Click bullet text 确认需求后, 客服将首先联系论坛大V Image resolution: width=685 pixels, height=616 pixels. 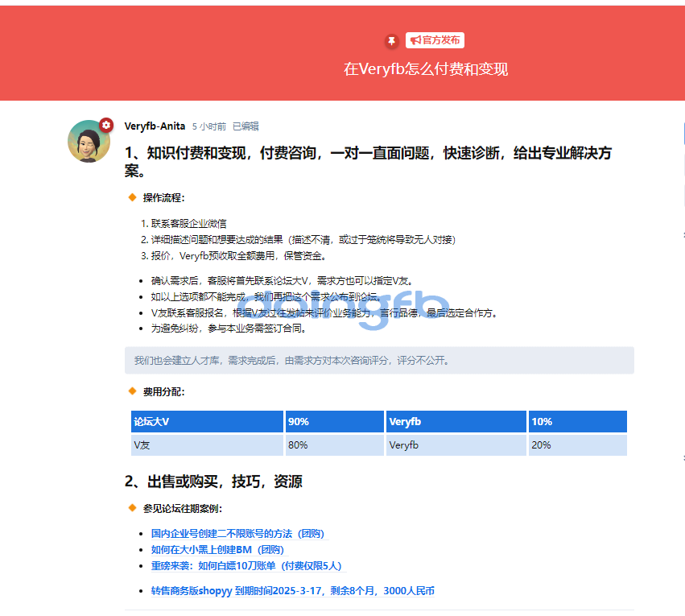tap(282, 281)
